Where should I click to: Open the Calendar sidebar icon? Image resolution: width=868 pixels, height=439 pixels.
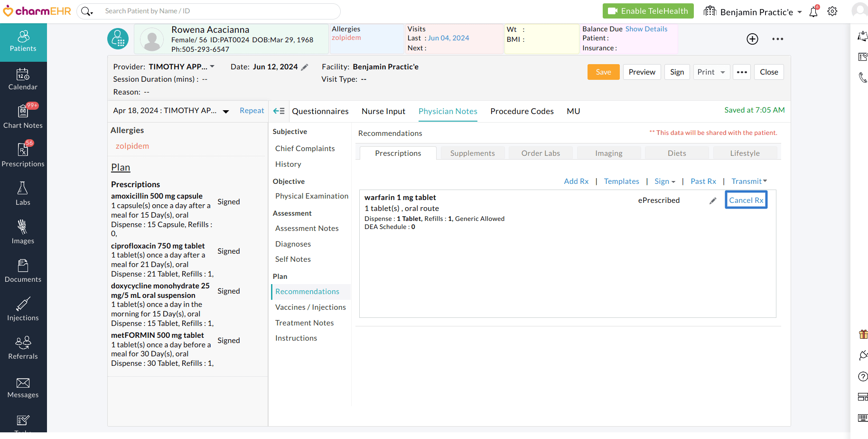23,79
